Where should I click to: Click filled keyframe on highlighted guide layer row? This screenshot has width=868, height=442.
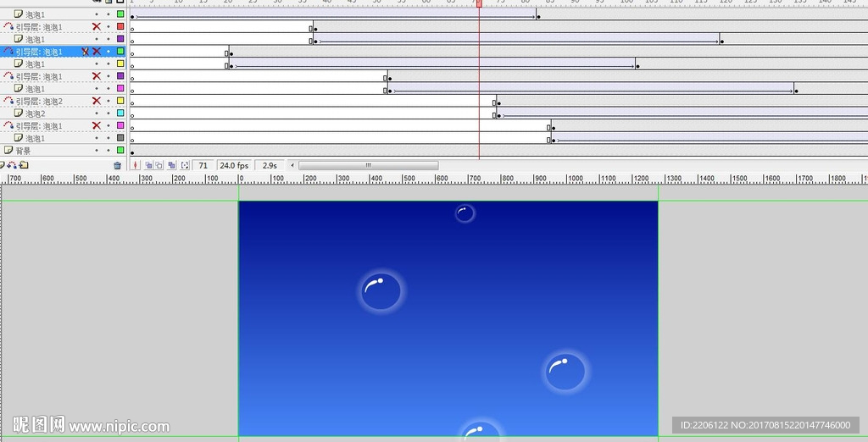click(231, 53)
